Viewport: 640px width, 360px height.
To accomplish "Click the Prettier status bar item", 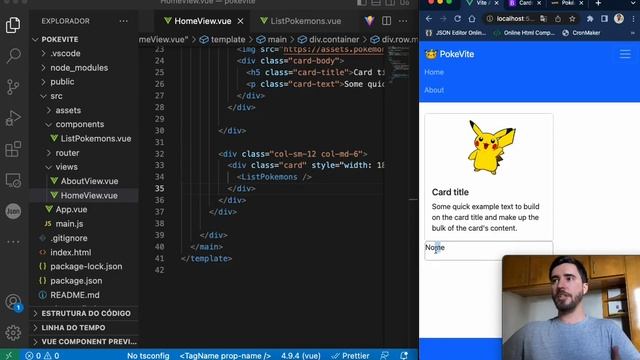I will [x=350, y=356].
